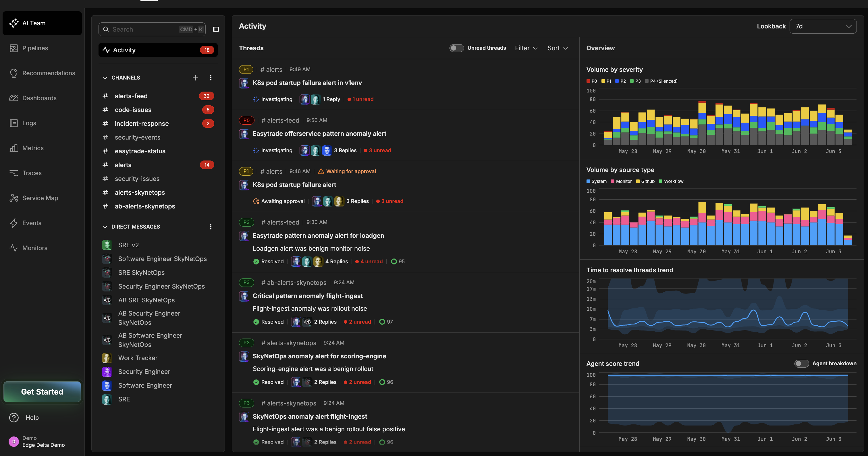This screenshot has width=868, height=456.
Task: Open the AI Team section
Action: [42, 23]
